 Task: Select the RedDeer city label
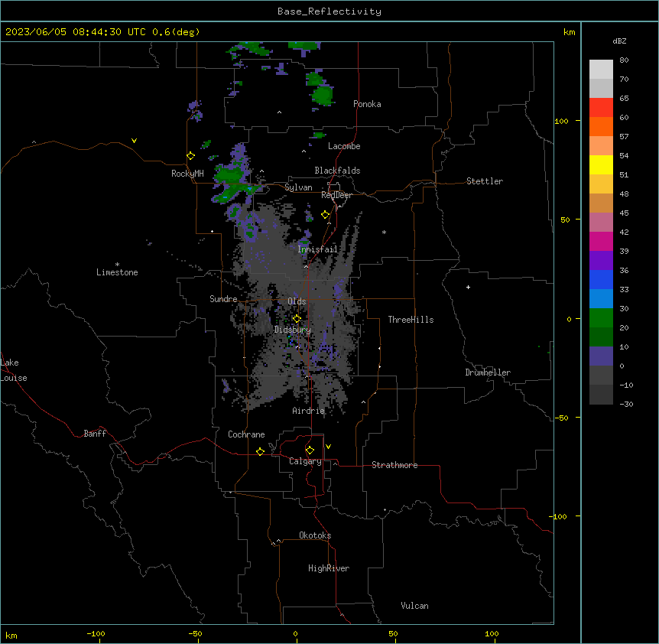point(336,195)
